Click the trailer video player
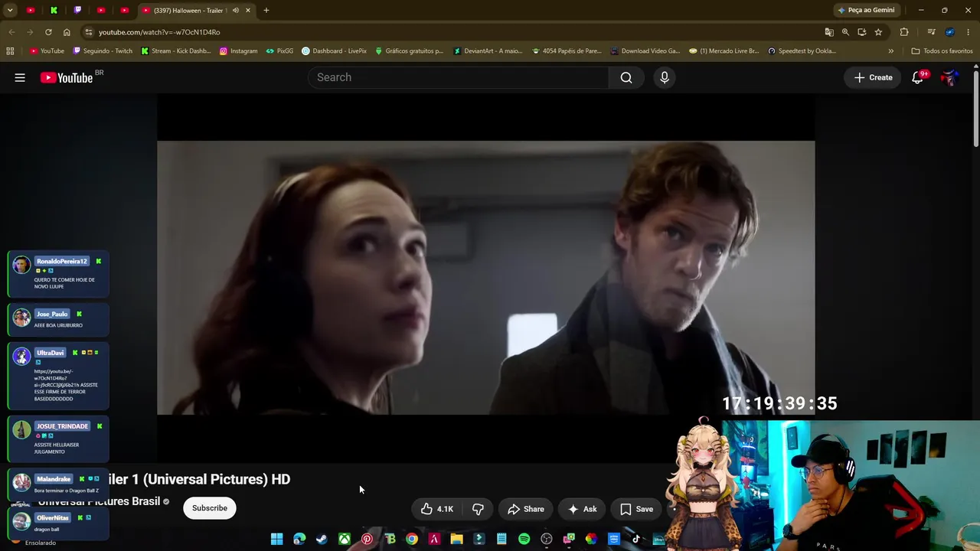 click(x=486, y=278)
